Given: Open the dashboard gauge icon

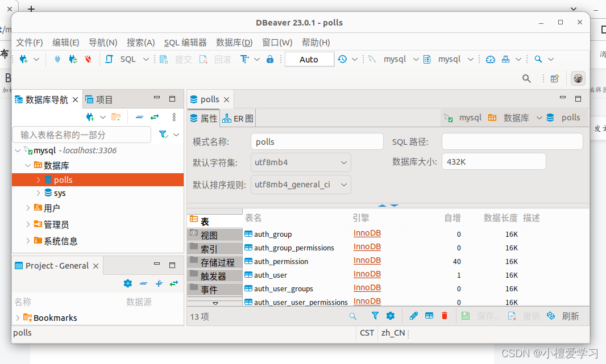Looking at the screenshot, I should [x=490, y=59].
